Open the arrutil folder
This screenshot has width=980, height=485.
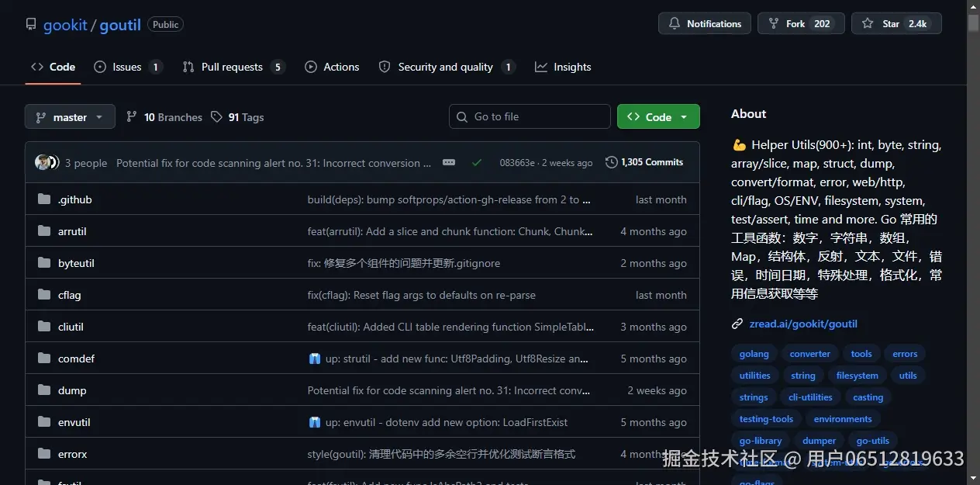pyautogui.click(x=72, y=231)
